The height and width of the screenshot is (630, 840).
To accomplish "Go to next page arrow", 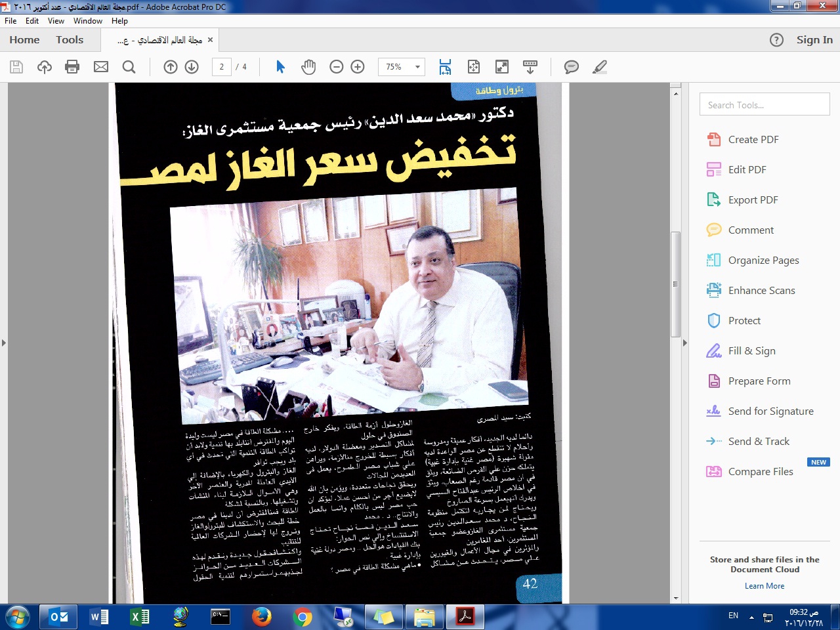I will coord(192,67).
